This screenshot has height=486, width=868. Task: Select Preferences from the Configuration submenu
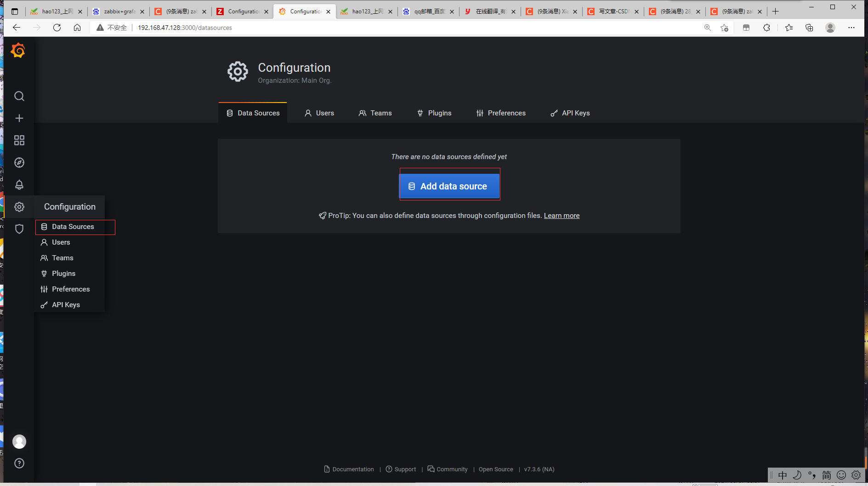70,289
